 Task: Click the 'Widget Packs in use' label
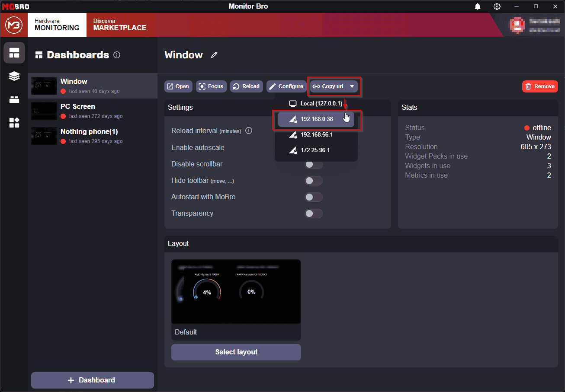[x=436, y=156]
